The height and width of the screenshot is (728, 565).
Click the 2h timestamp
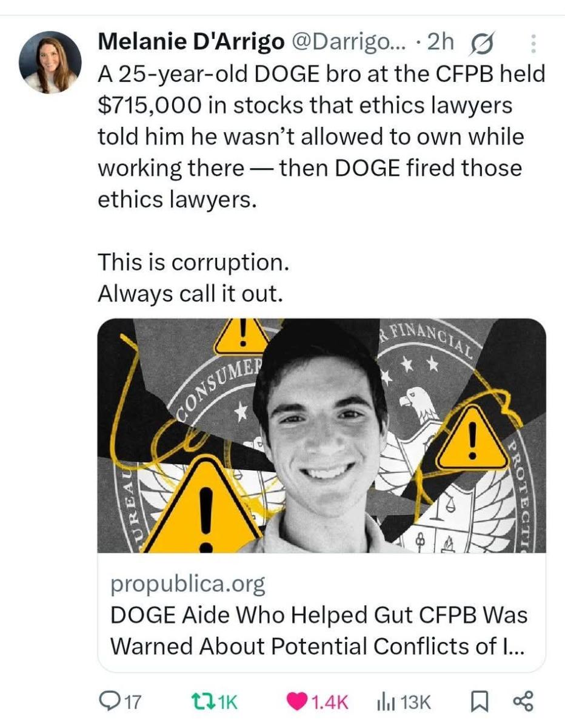(x=440, y=41)
